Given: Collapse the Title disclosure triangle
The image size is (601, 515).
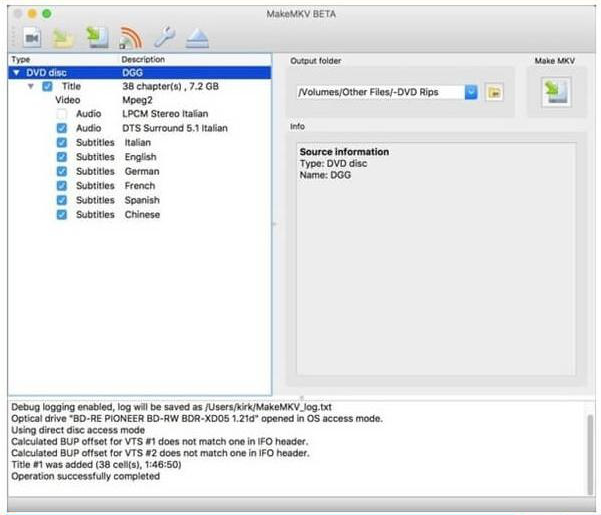Looking at the screenshot, I should [31, 86].
